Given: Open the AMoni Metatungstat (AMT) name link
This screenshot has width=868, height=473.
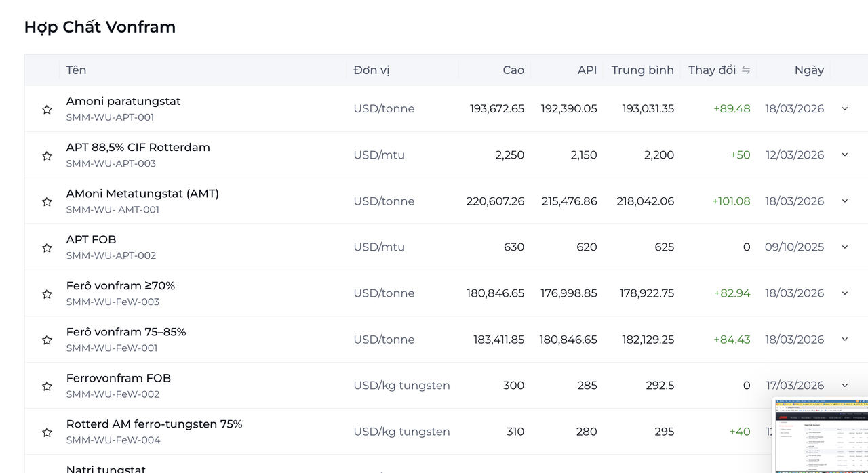Looking at the screenshot, I should [142, 194].
